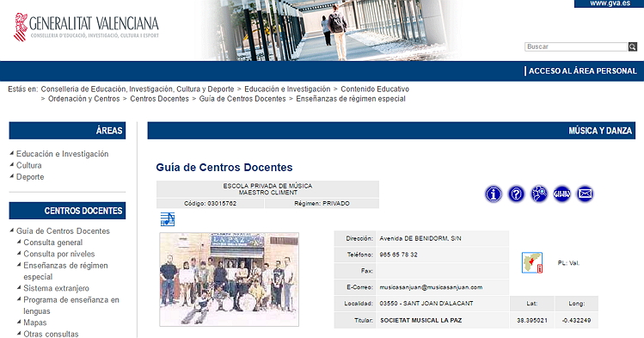Image resolution: width=644 pixels, height=338 pixels.
Task: Click titular SOCIETAT MUSICAL LA PAZ
Action: click(421, 320)
